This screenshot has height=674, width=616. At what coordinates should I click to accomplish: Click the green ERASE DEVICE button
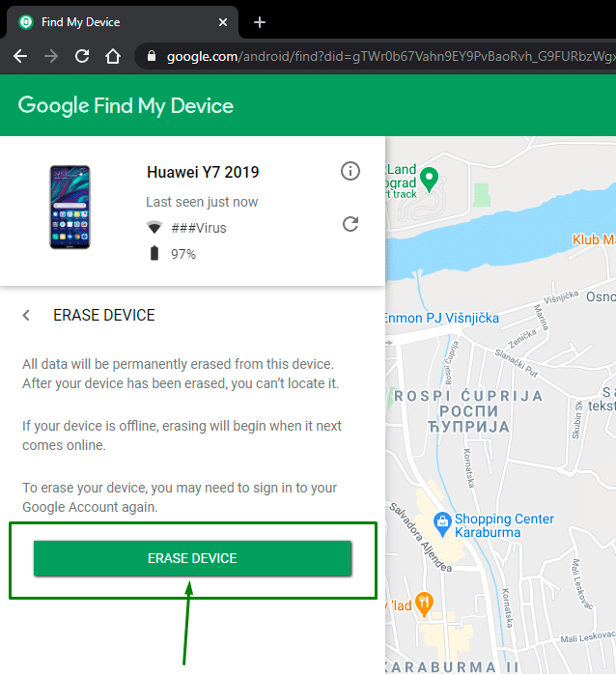pyautogui.click(x=192, y=558)
